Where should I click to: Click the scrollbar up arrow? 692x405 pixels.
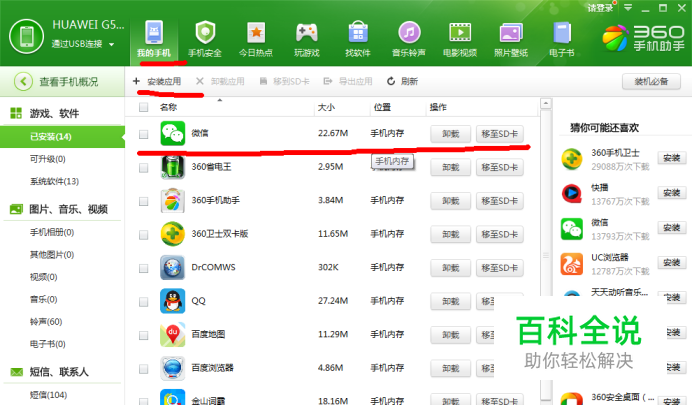click(546, 104)
